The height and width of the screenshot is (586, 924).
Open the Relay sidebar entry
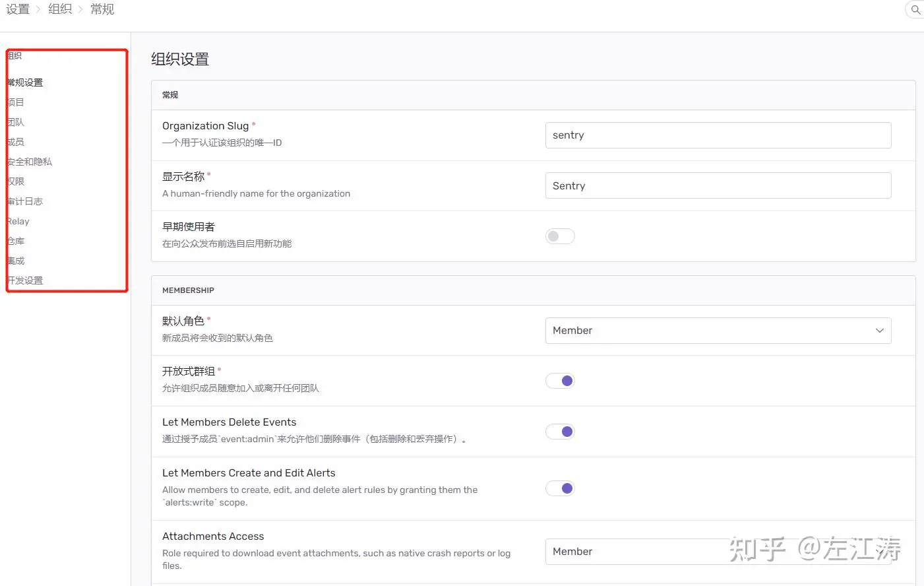pos(18,221)
